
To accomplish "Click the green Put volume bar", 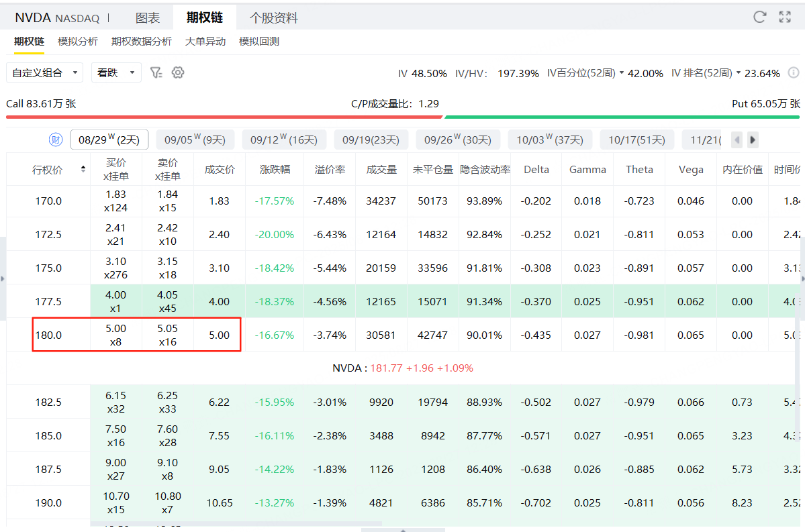I will click(x=622, y=117).
